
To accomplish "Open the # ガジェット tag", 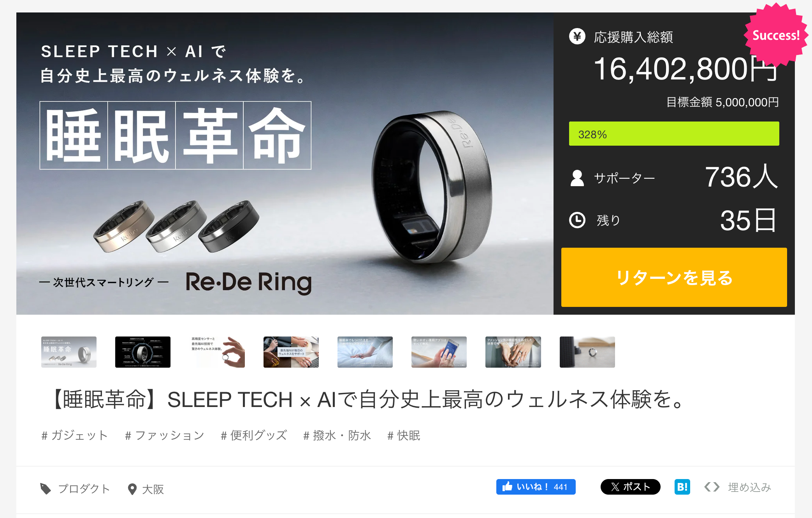I will pyautogui.click(x=74, y=435).
